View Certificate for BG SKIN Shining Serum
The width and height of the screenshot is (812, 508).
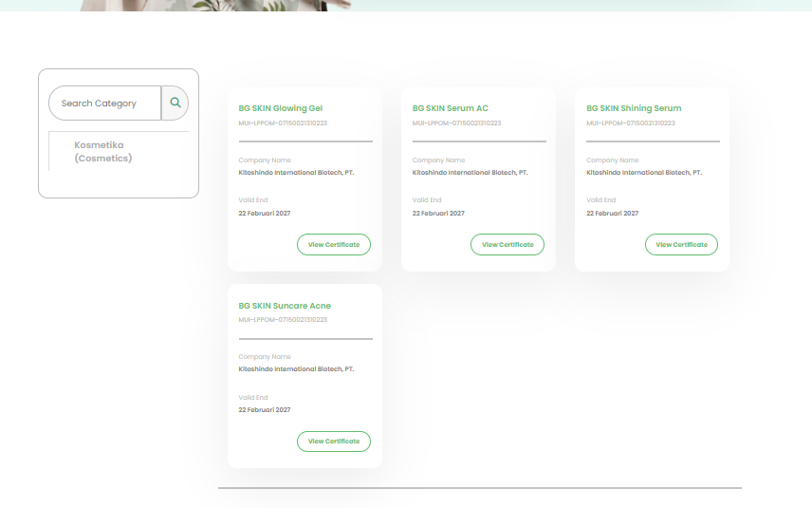(x=681, y=245)
